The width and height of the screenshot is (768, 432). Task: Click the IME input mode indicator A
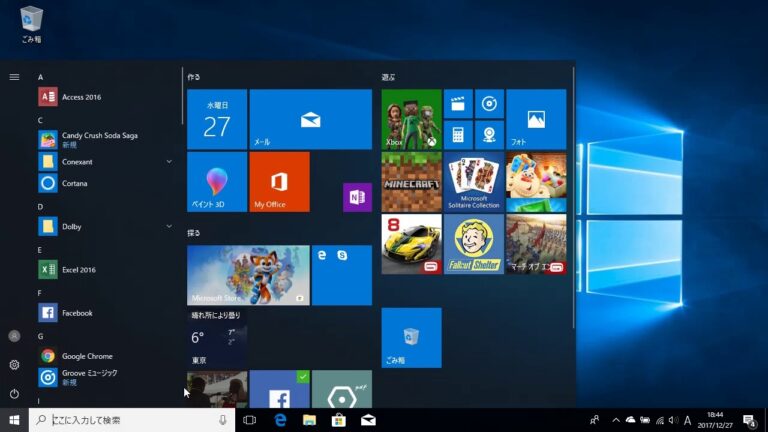(x=688, y=420)
